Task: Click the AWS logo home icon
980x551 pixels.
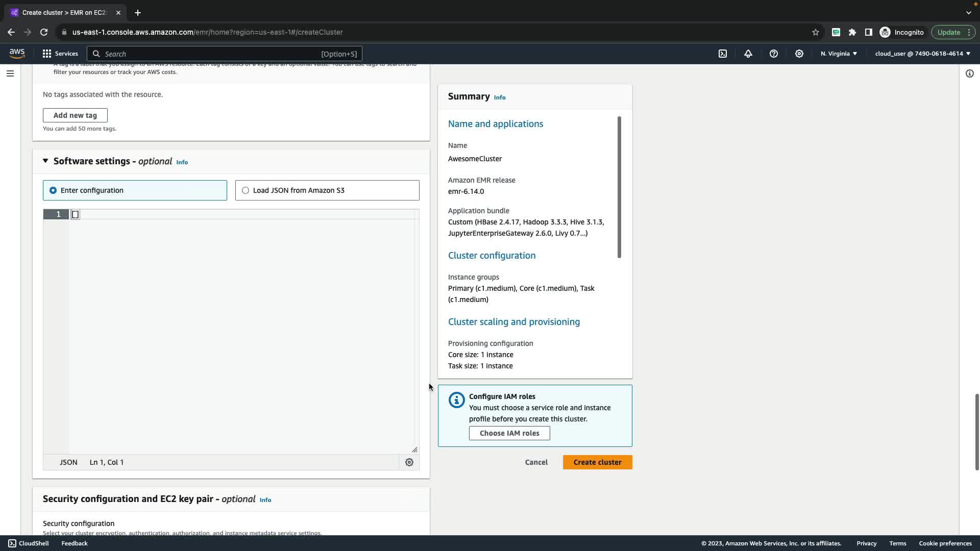Action: point(17,54)
